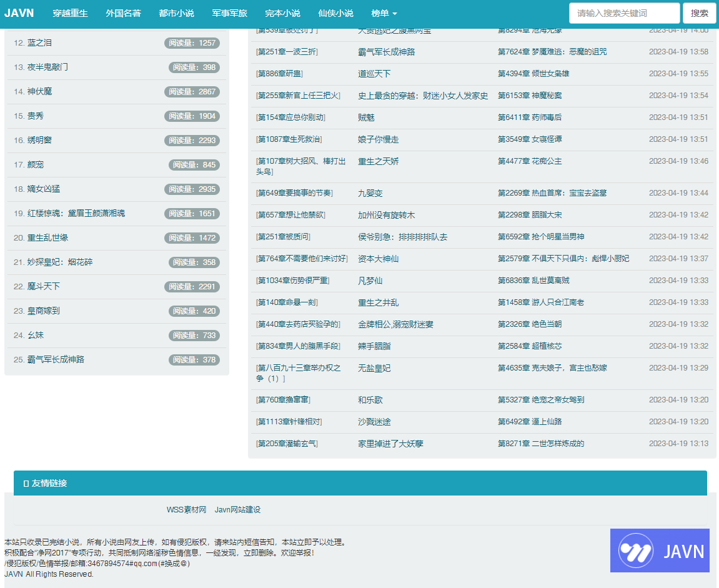Click the 搜索 search button
This screenshot has width=719, height=588.
click(699, 13)
